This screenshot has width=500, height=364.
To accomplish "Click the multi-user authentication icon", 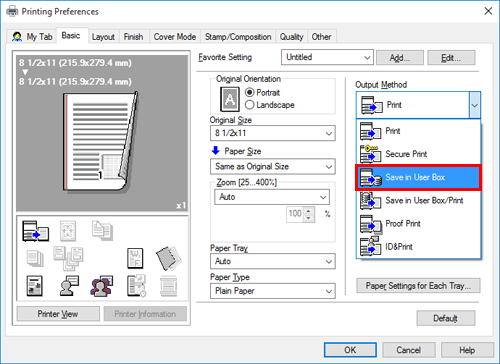I will tap(101, 286).
